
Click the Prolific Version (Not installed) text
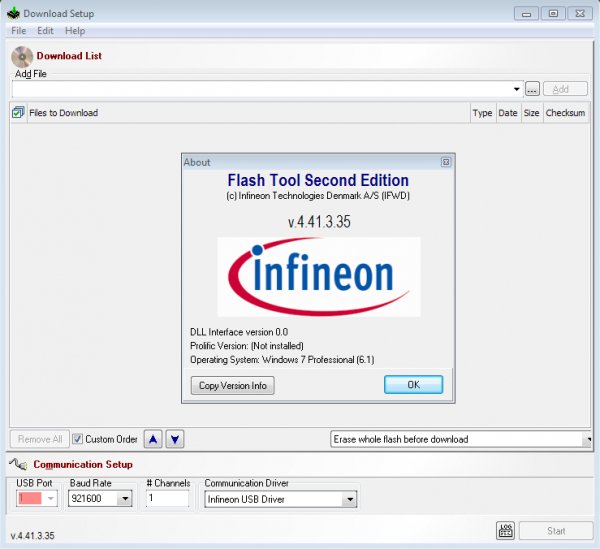tap(247, 346)
